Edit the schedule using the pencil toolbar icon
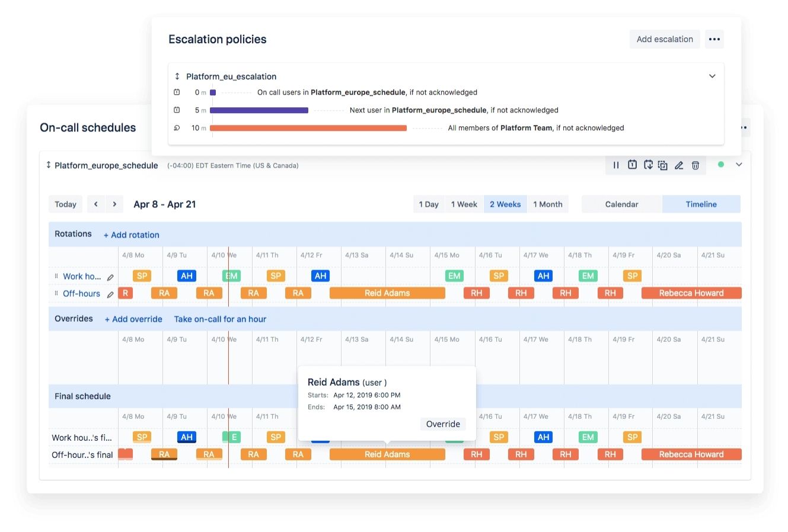The width and height of the screenshot is (788, 532). (679, 165)
